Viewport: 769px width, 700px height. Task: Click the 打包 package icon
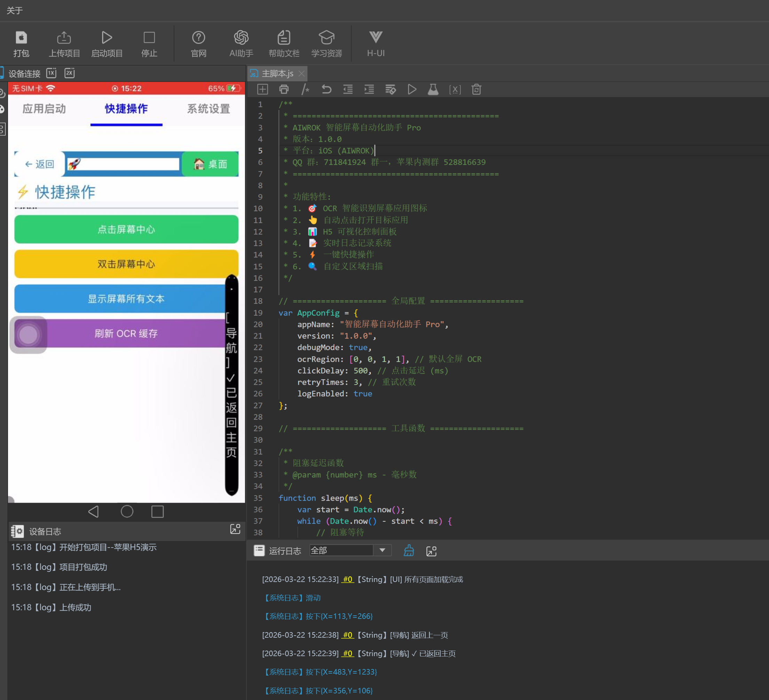pyautogui.click(x=21, y=38)
